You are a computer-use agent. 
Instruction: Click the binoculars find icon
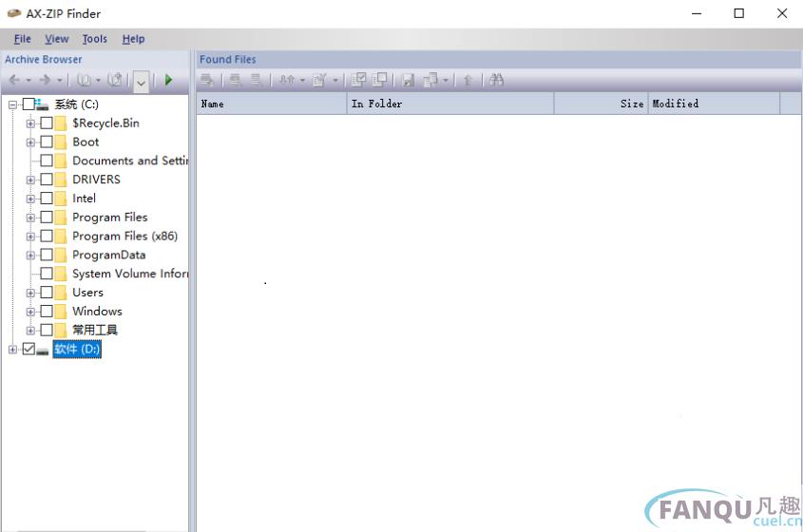pos(496,80)
